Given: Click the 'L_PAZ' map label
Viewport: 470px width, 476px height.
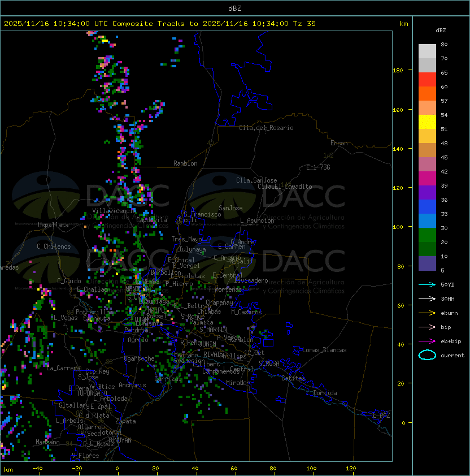Looking at the screenshot, I should click(x=381, y=416).
